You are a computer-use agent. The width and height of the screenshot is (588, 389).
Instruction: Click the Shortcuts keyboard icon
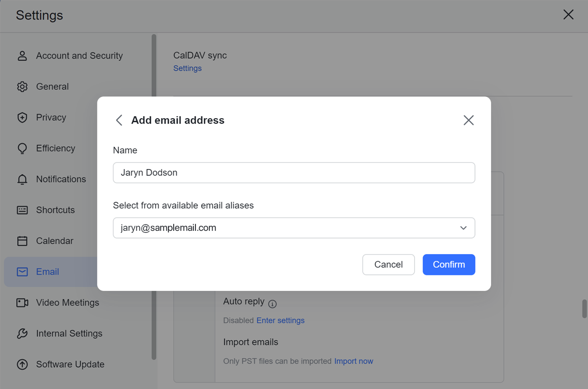click(22, 210)
